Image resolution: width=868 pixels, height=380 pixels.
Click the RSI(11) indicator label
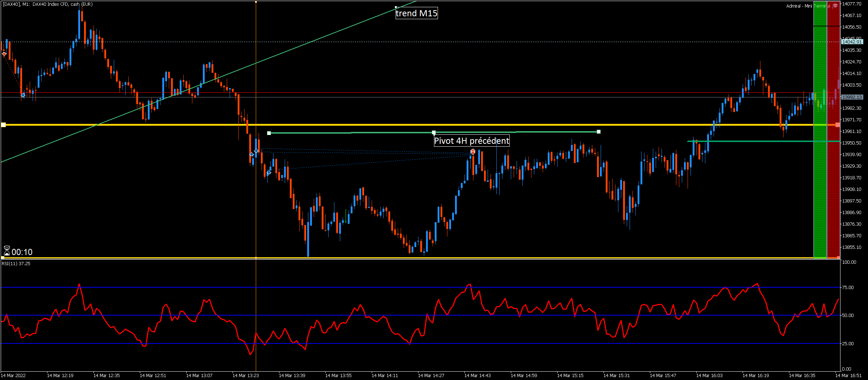click(16, 264)
